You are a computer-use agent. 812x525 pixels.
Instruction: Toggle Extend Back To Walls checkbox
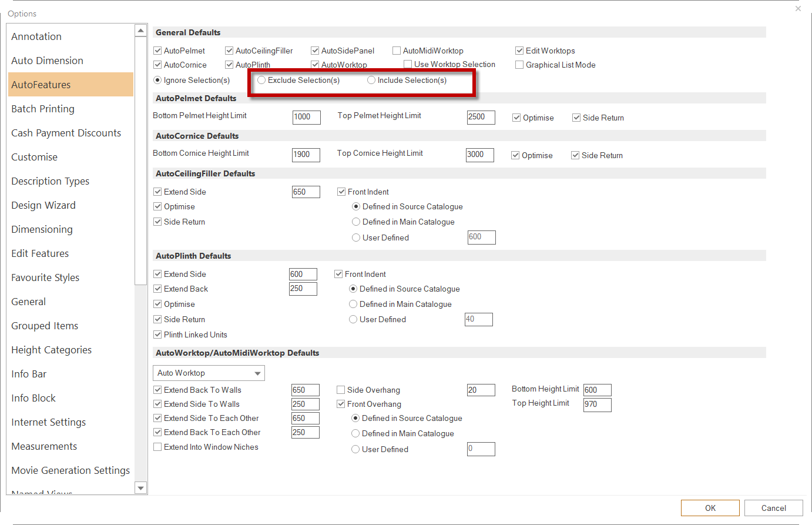click(x=157, y=390)
